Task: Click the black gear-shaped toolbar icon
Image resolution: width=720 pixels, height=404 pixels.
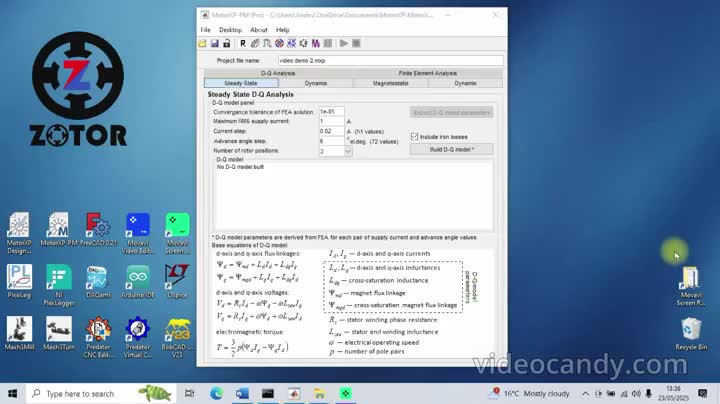Action: tap(303, 44)
